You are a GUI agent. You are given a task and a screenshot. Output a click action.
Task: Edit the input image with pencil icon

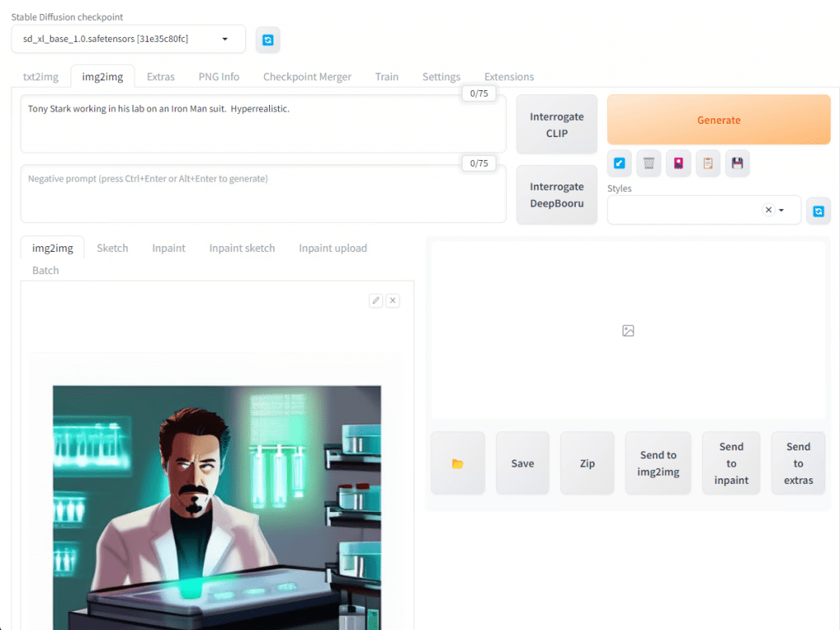(x=376, y=300)
